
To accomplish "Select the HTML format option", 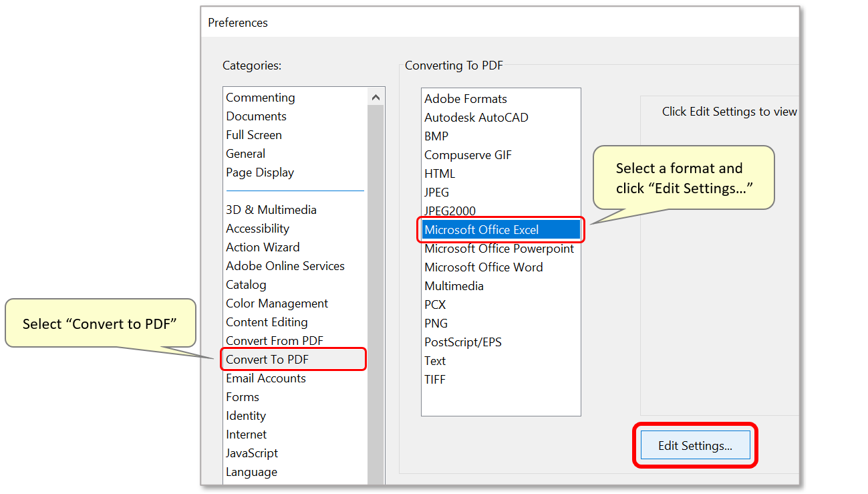I will [x=440, y=173].
